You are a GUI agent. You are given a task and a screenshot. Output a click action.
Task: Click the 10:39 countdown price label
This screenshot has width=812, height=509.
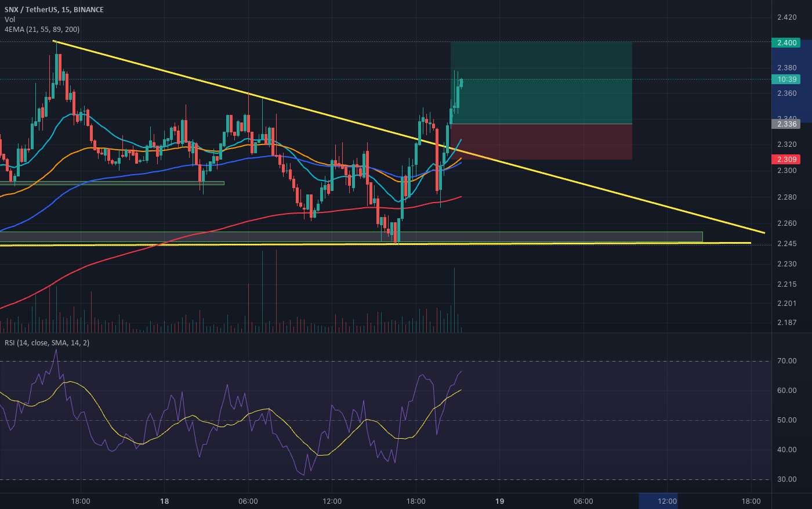pyautogui.click(x=786, y=80)
